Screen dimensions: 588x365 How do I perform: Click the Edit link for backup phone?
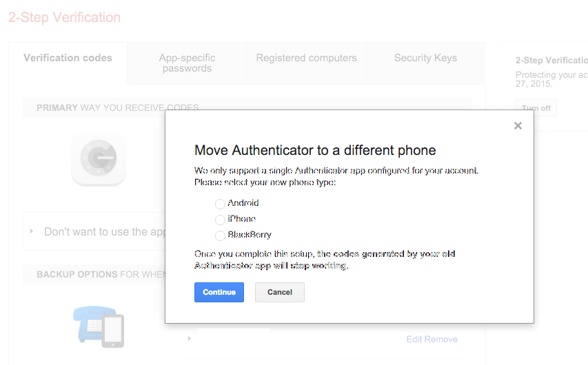coord(414,339)
